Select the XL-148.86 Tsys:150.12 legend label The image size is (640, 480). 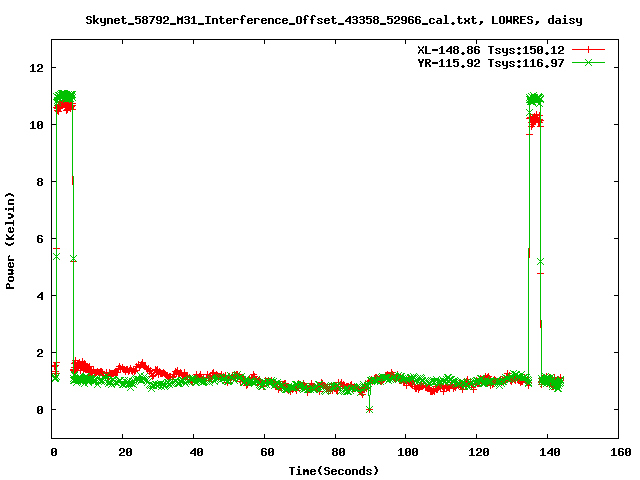(x=491, y=50)
